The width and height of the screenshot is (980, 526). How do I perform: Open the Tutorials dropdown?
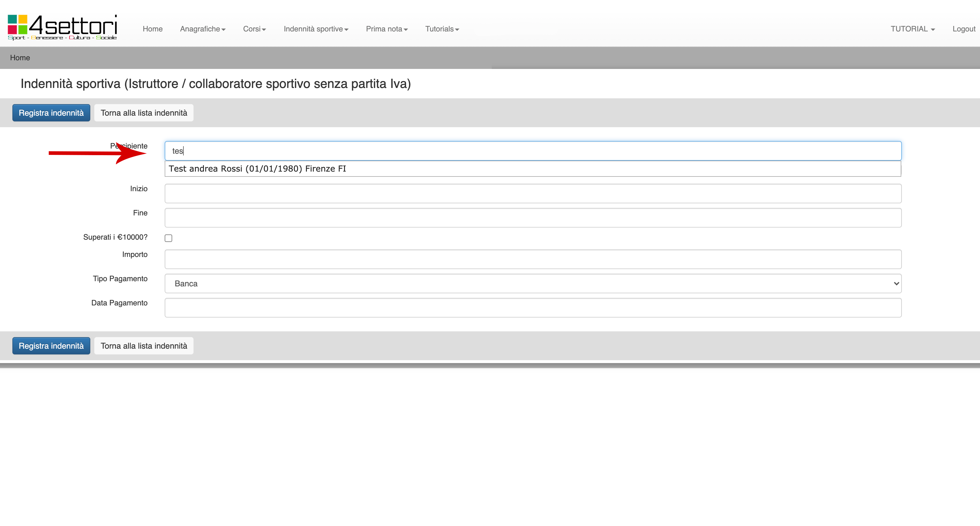(442, 29)
